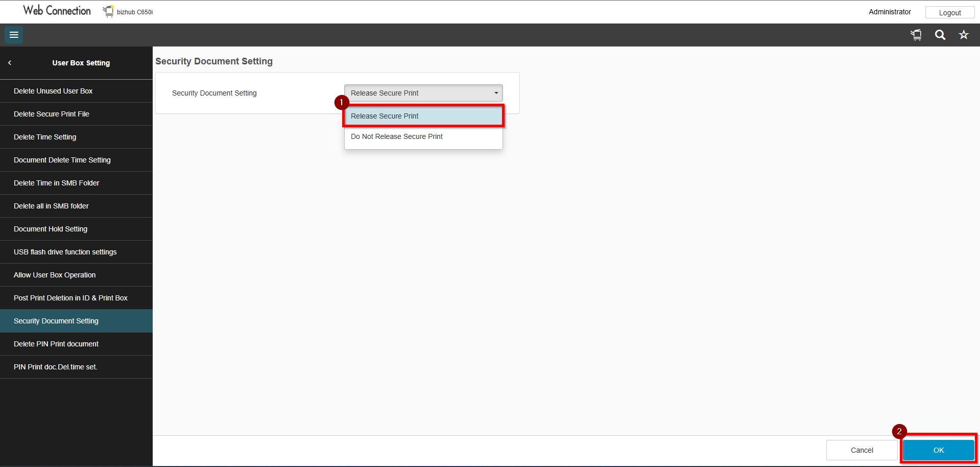Click the Cancel button

862,450
